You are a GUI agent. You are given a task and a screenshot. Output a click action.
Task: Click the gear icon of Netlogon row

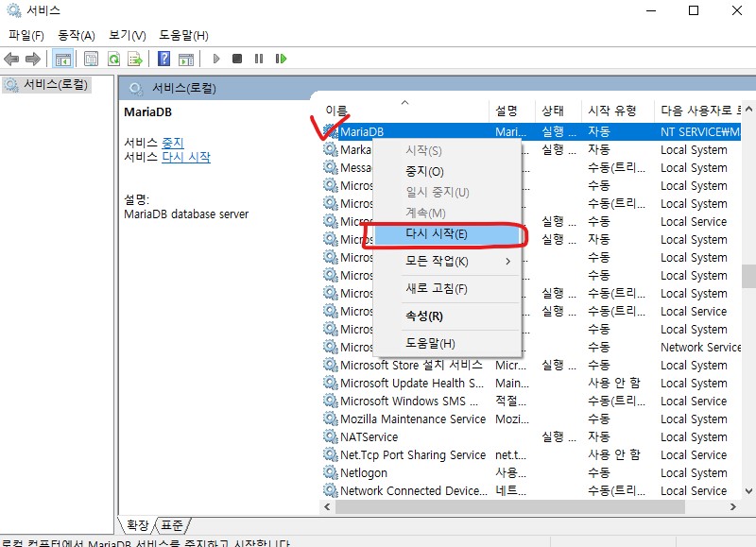[x=330, y=472]
